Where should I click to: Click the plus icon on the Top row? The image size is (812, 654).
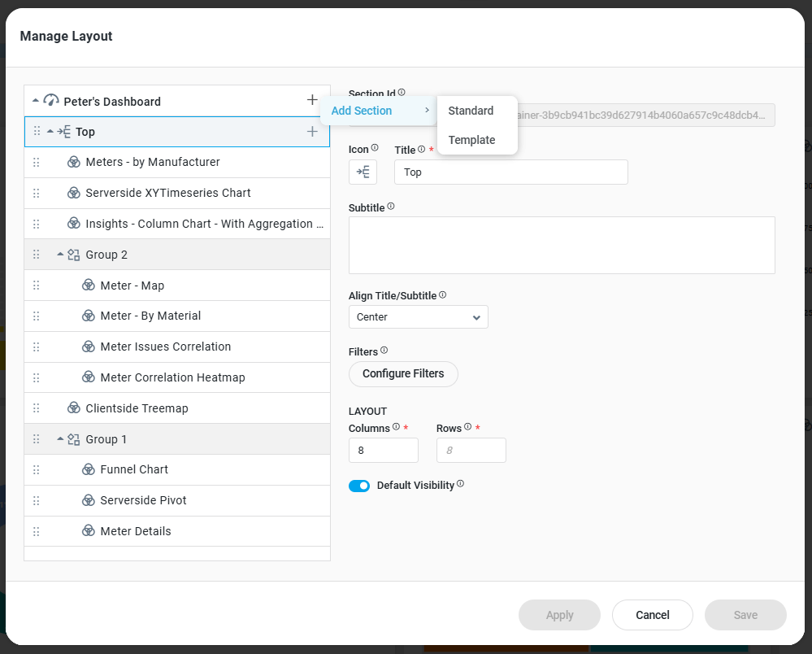tap(312, 132)
